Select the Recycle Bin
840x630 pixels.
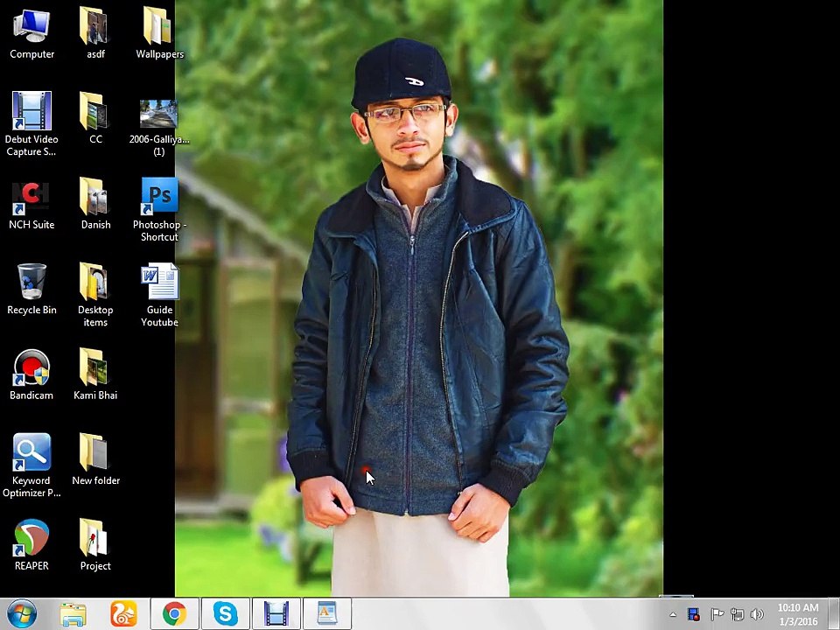(31, 290)
